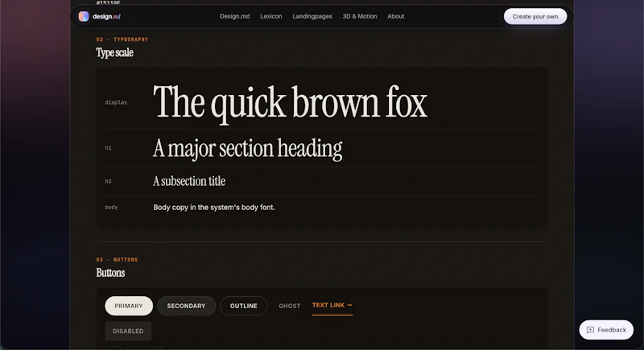The height and width of the screenshot is (350, 644).
Task: Select the Buttons heading
Action: pos(110,273)
